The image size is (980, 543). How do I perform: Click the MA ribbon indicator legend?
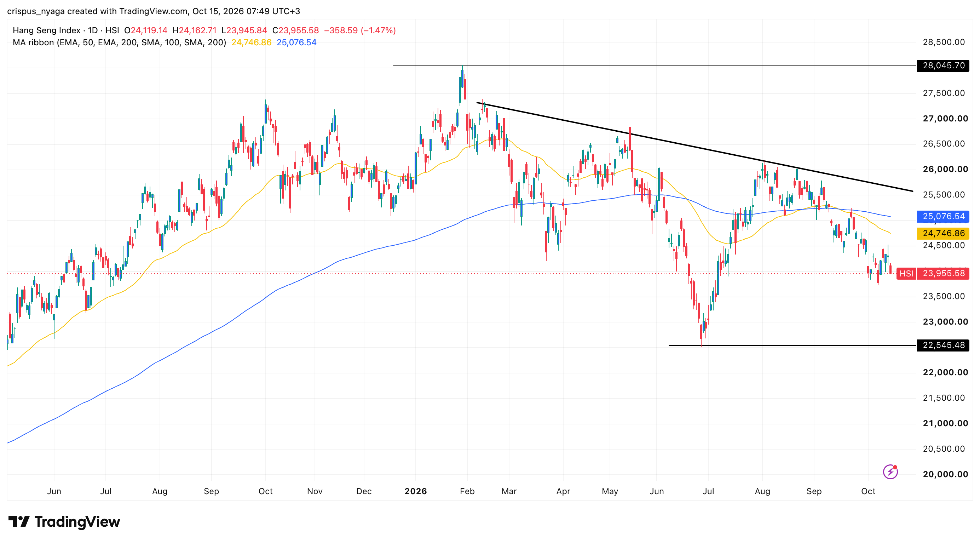120,42
